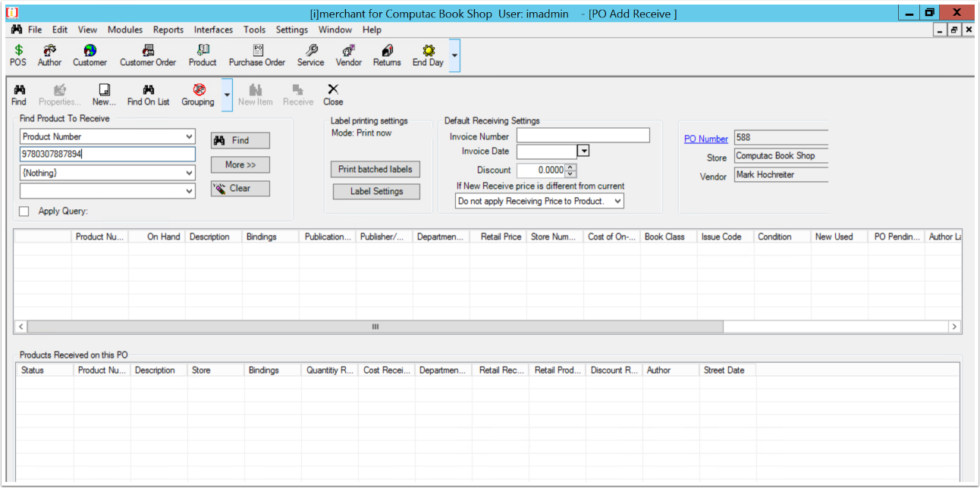Click the Author column header in received list
This screenshot has height=488, width=980.
click(x=671, y=370)
